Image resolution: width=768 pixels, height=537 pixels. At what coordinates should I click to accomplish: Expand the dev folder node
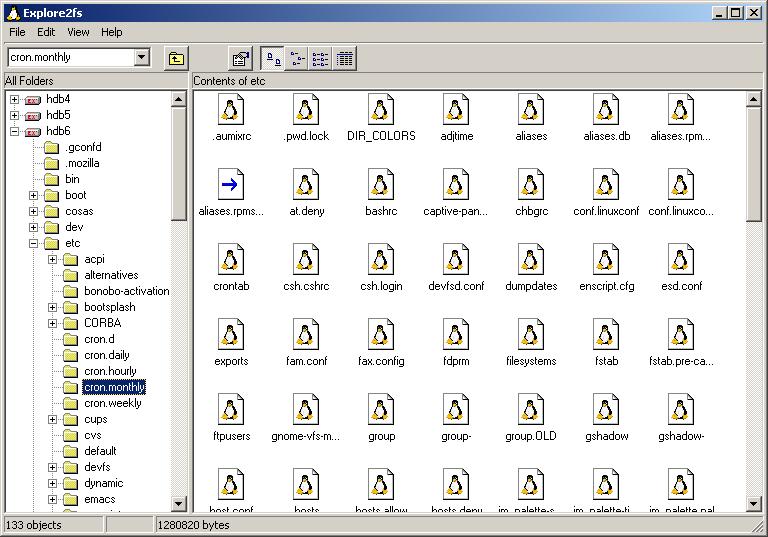(x=33, y=227)
